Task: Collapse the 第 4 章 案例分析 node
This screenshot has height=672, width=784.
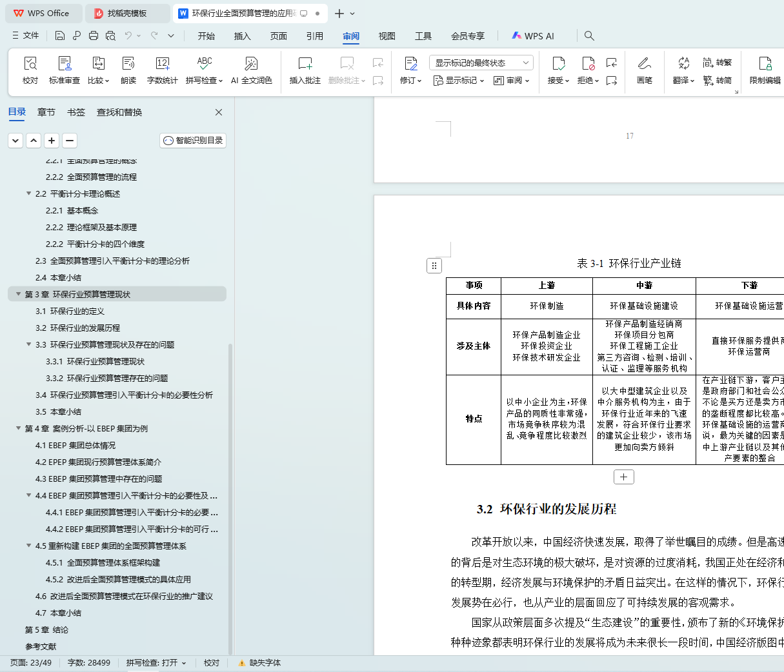Action: (x=18, y=428)
